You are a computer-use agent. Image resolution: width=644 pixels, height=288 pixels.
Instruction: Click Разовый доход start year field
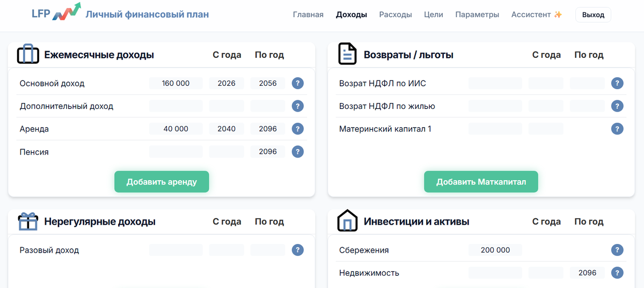[226, 250]
